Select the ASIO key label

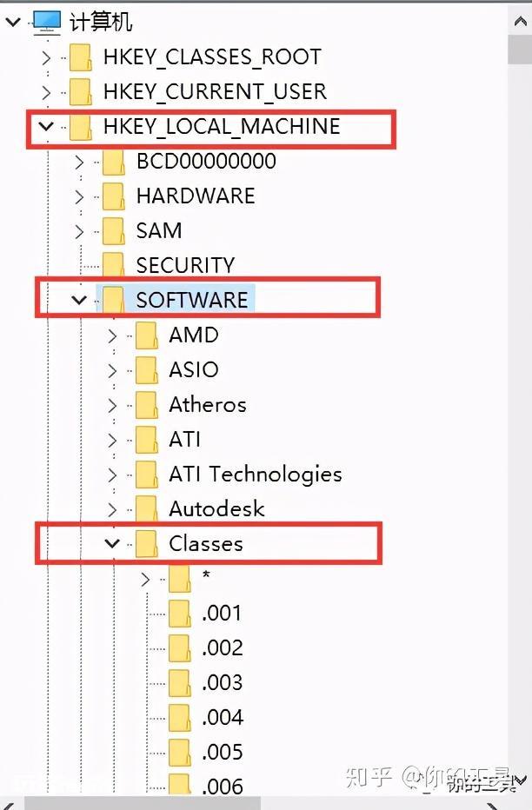tap(194, 370)
